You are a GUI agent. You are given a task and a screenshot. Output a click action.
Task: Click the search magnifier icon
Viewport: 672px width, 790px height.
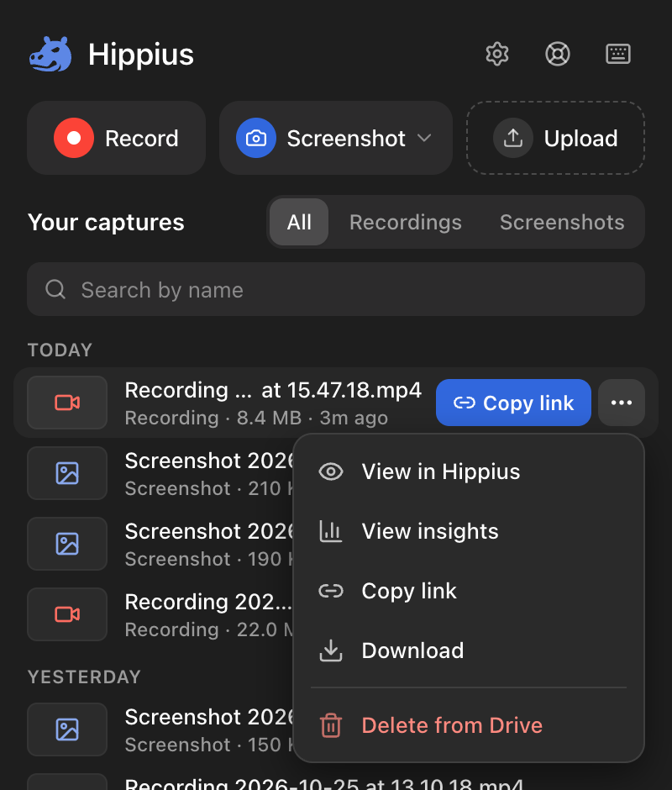pos(55,290)
